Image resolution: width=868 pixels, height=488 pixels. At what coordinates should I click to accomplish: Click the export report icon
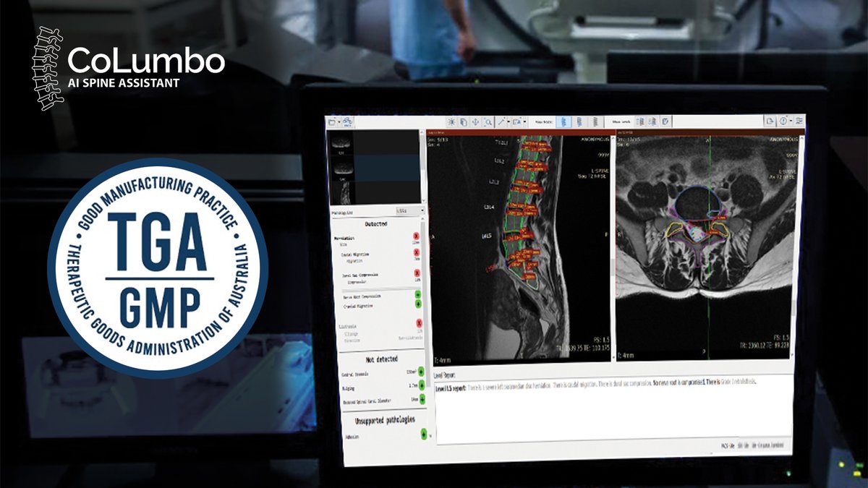(770, 121)
